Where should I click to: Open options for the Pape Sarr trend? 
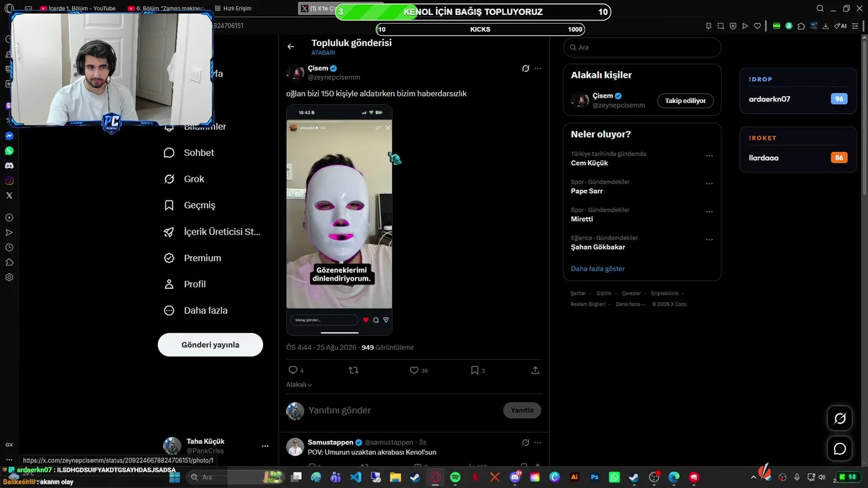[709, 184]
